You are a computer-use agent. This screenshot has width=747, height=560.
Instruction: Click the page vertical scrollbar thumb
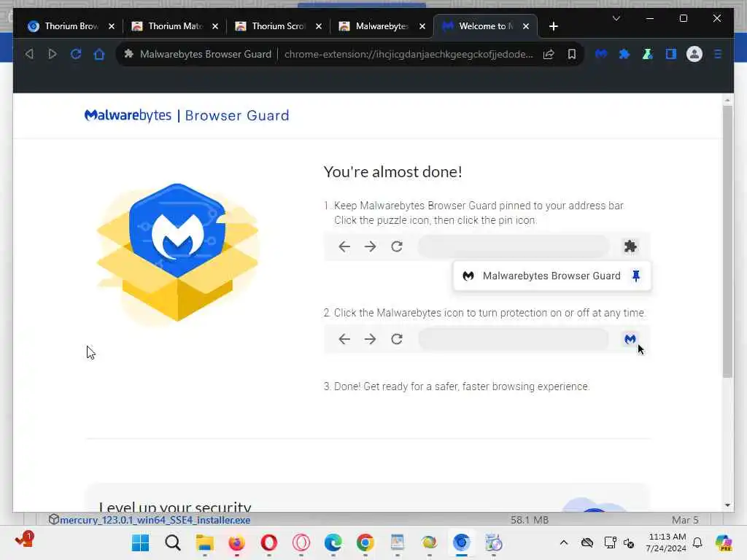pos(727,242)
